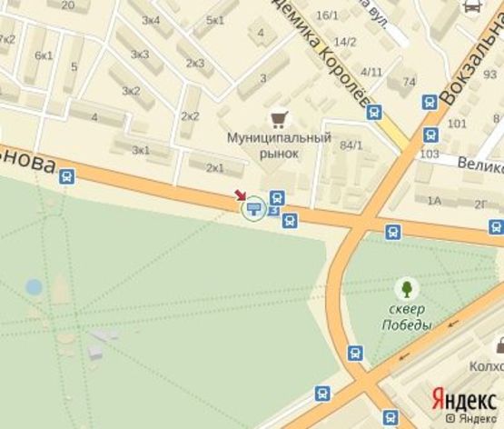
Task: Open the Яндекс logo link
Action: click(464, 399)
